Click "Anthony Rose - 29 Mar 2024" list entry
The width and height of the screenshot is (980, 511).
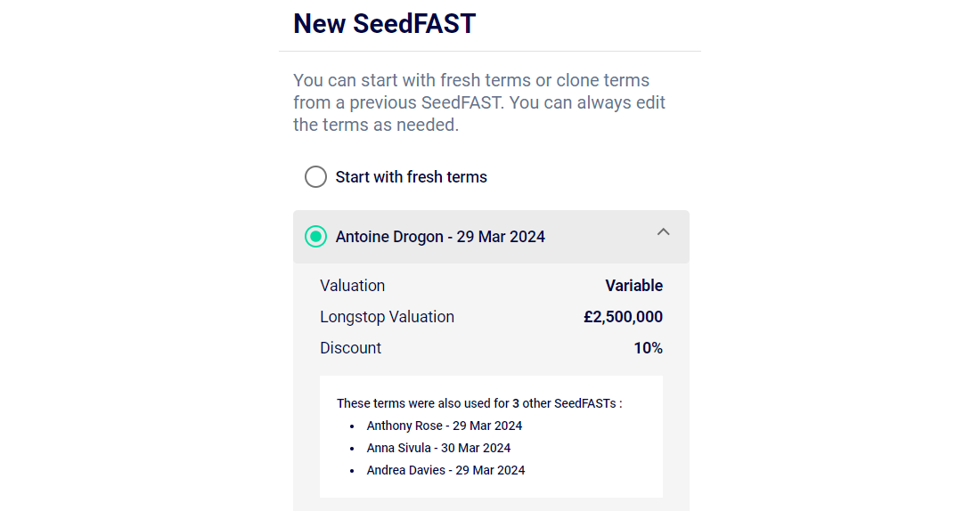[x=445, y=426]
